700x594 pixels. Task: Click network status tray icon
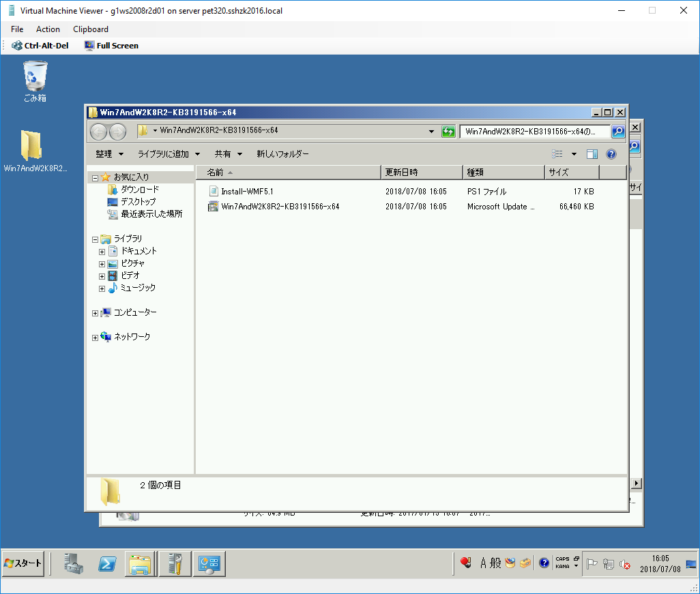[609, 564]
